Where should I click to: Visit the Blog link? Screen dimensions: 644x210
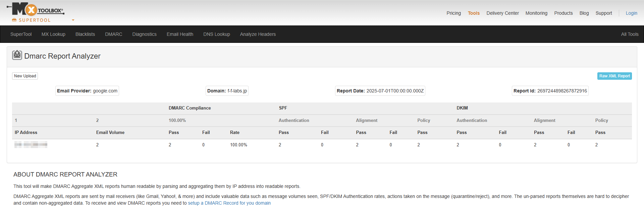click(x=584, y=13)
